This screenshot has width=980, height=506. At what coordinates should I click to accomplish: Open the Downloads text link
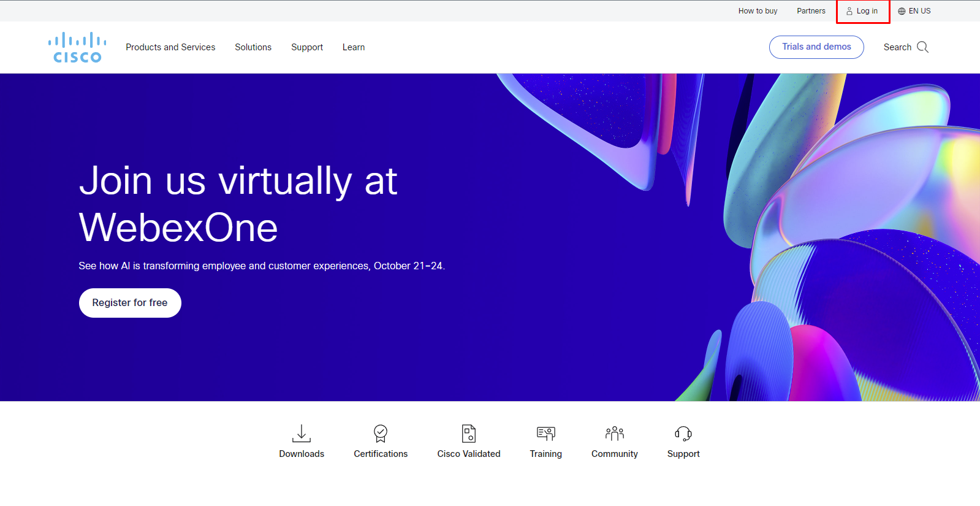click(302, 454)
